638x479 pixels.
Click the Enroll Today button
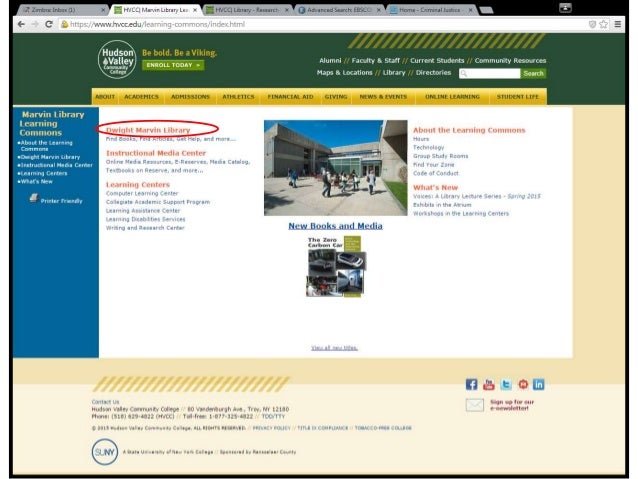point(173,65)
